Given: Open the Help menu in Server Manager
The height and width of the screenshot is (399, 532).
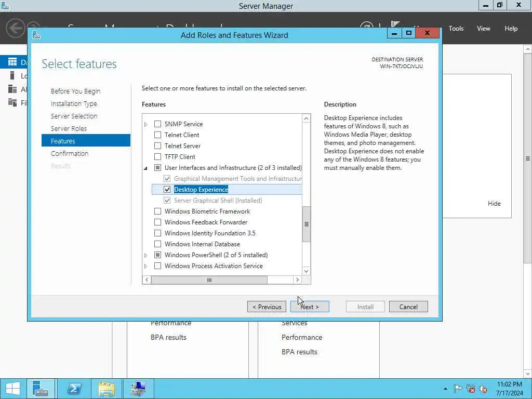Looking at the screenshot, I should (x=511, y=29).
